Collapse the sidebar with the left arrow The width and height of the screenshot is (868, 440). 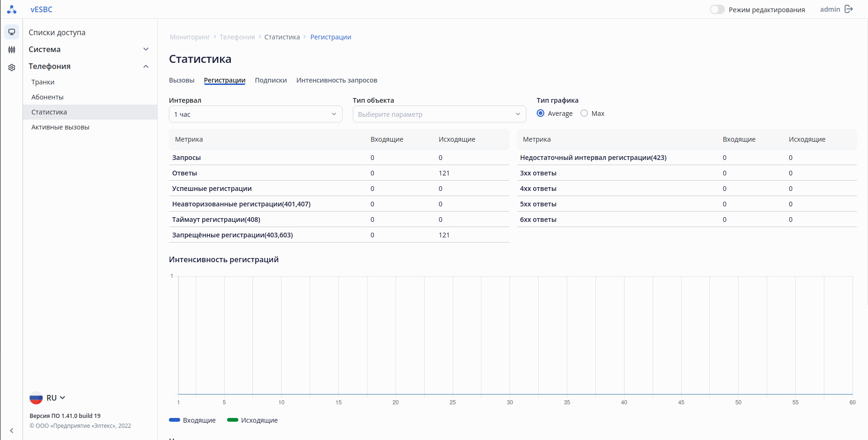pos(12,430)
